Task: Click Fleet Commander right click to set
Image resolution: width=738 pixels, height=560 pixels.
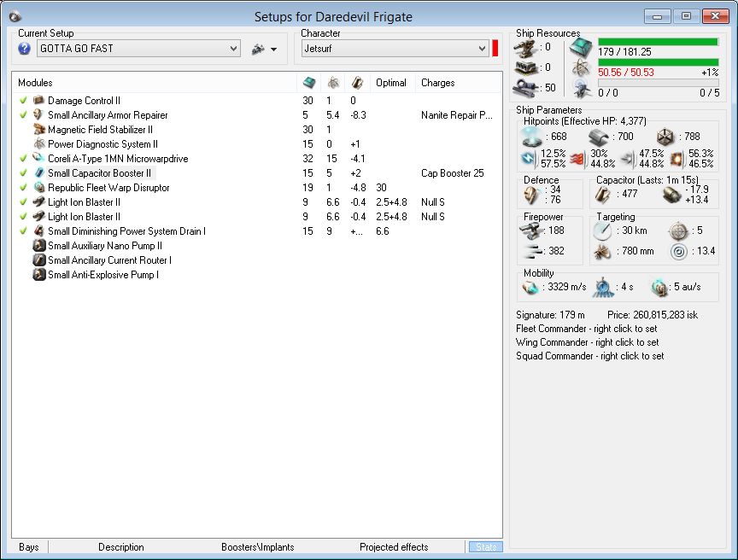Action: pyautogui.click(x=587, y=329)
